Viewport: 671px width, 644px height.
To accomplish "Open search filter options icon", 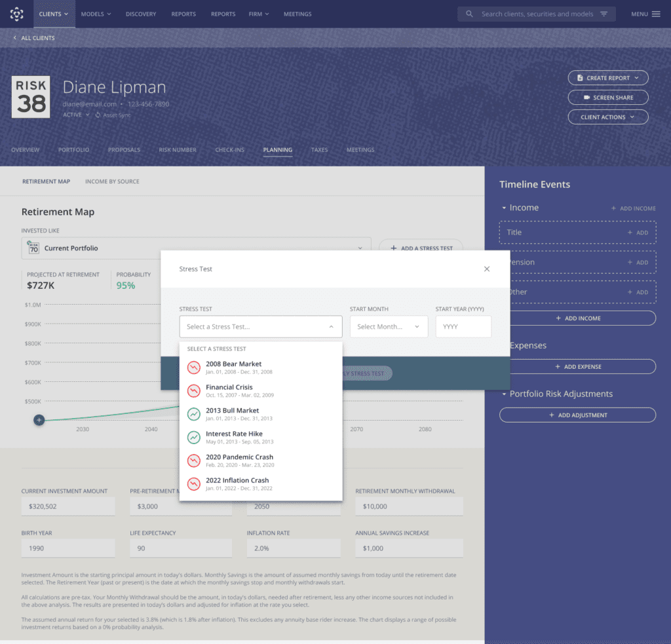I will [x=604, y=14].
